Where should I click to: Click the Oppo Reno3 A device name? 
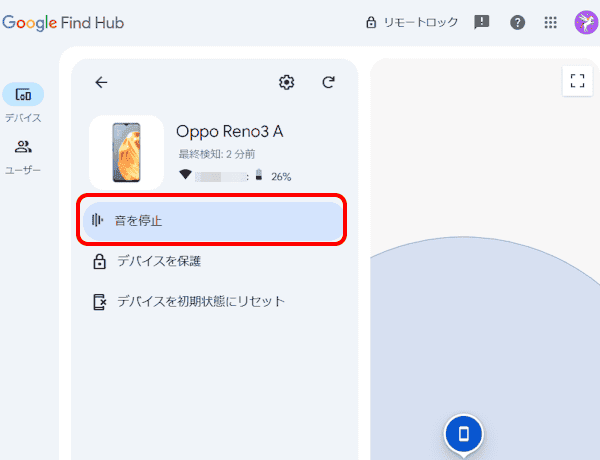229,132
